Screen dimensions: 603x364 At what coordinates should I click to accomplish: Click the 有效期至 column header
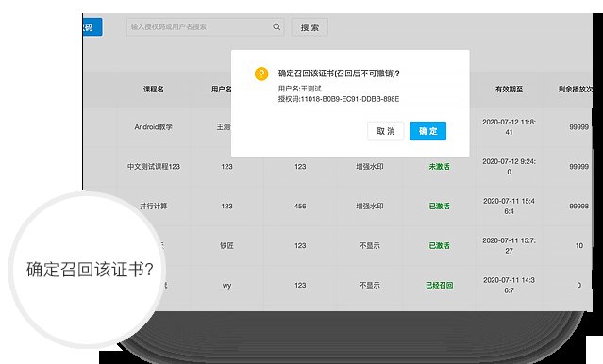point(510,90)
